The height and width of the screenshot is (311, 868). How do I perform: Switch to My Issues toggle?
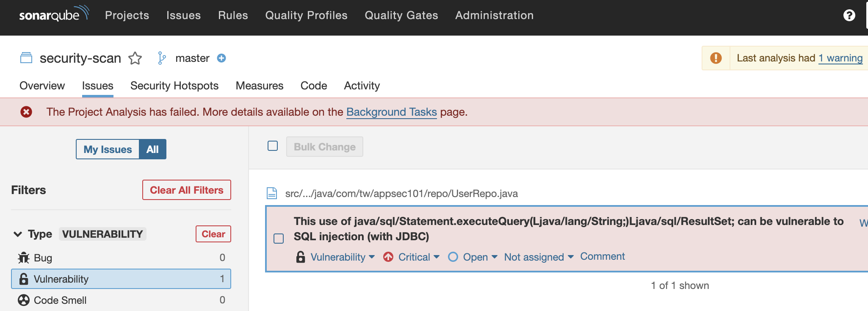[x=108, y=150]
